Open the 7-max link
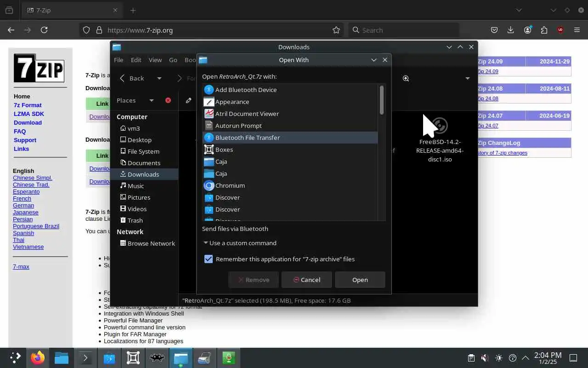 coord(21,266)
